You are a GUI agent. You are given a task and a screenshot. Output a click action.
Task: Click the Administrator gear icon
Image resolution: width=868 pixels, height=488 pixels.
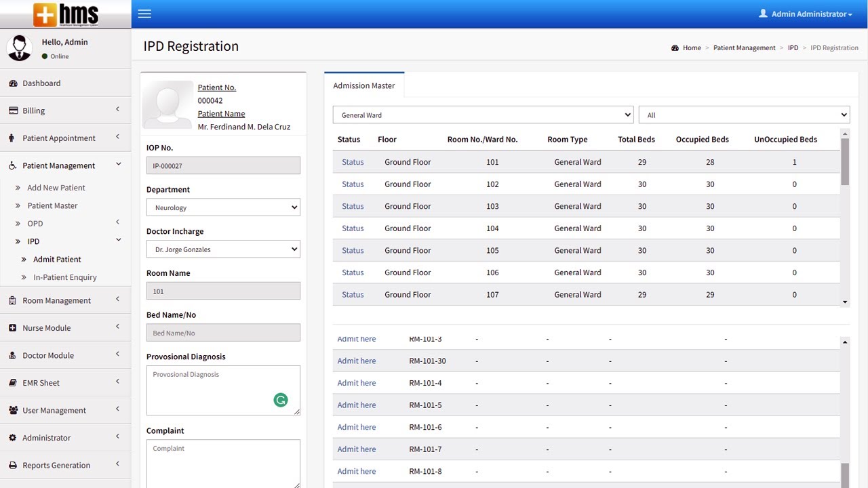point(13,438)
